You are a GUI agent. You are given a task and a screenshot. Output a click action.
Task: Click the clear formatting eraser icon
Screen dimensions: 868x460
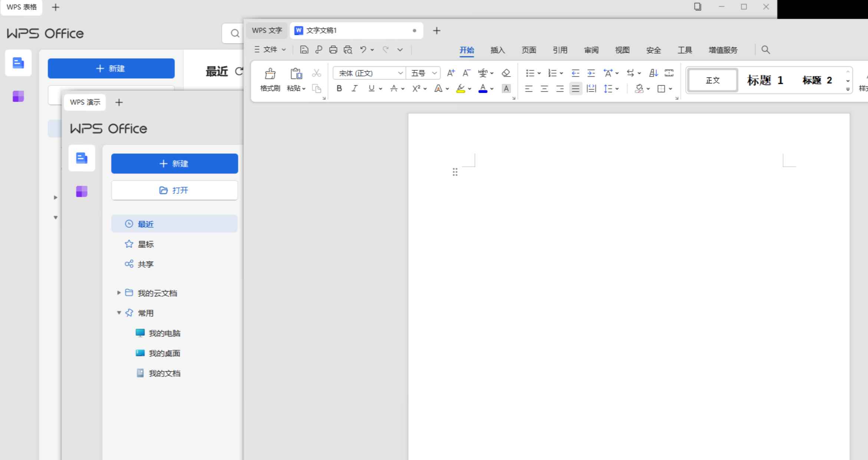[506, 73]
